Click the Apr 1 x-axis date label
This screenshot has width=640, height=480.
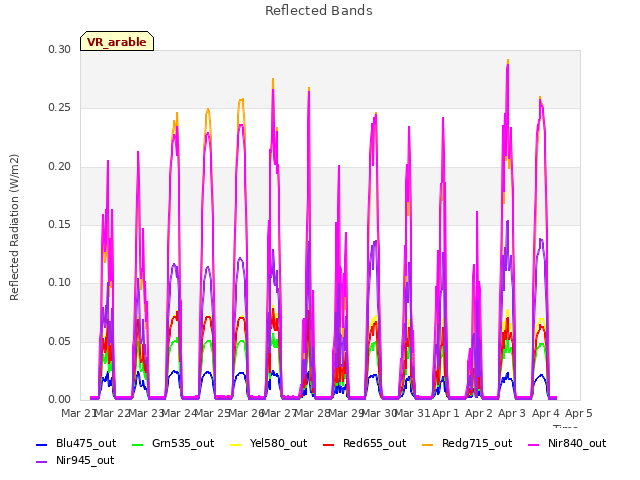(446, 413)
